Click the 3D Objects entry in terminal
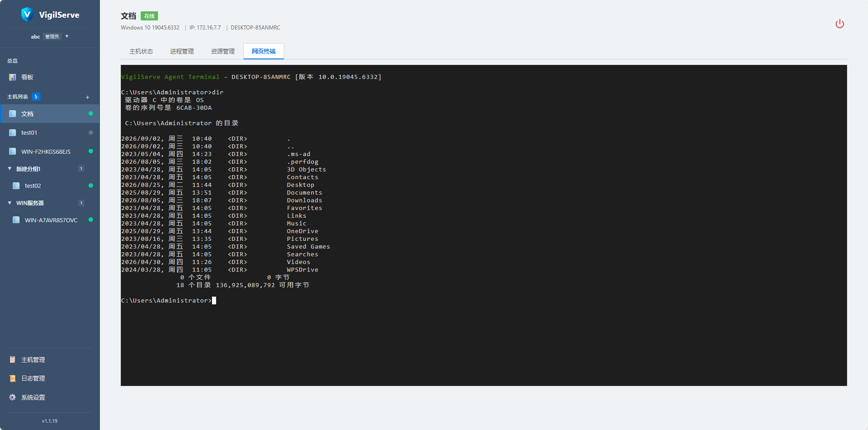The height and width of the screenshot is (430, 868). point(306,170)
